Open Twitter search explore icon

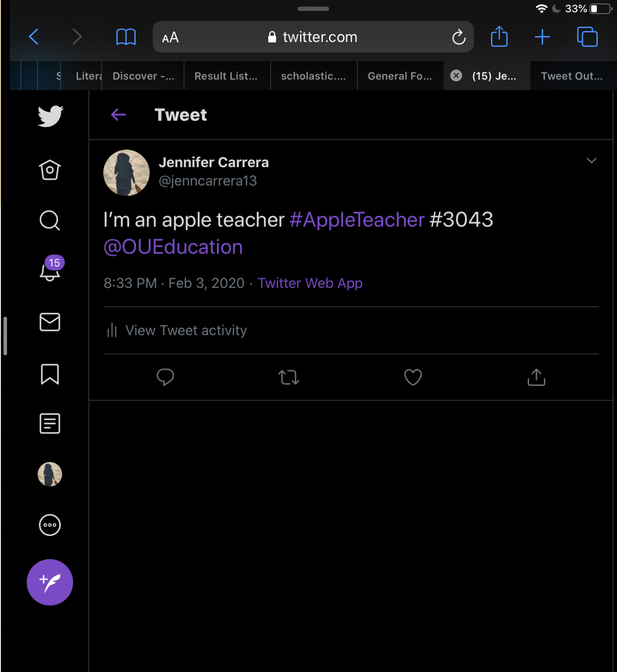(50, 220)
